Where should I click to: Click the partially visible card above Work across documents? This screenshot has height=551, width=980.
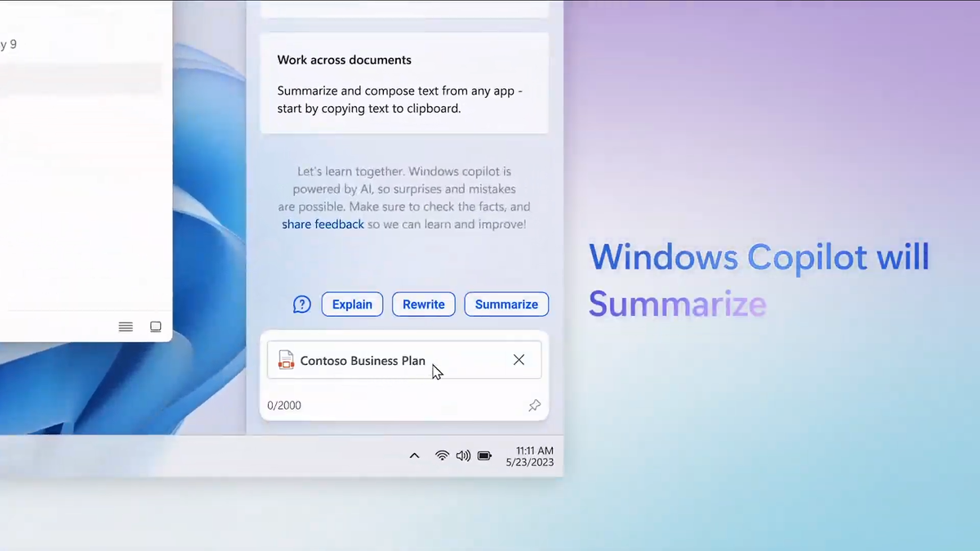tap(403, 7)
